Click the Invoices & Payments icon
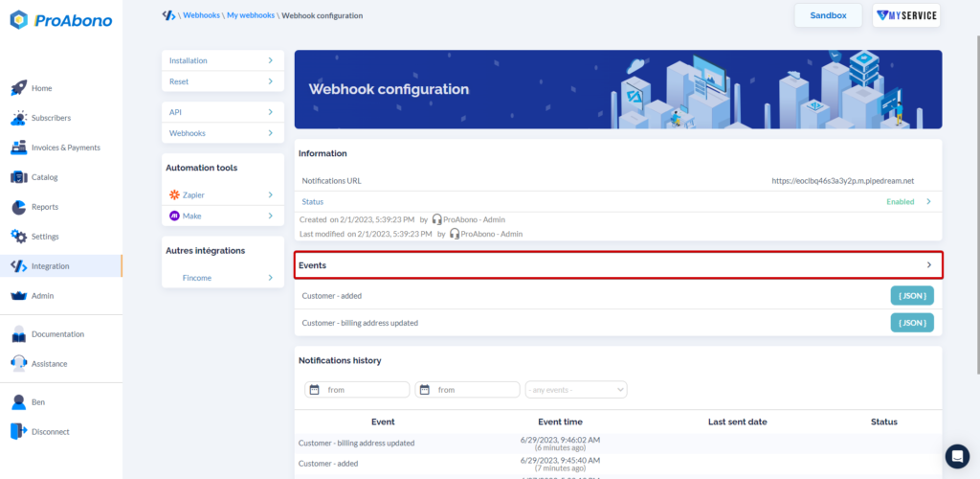Viewport: 980px width, 479px height. coord(19,148)
